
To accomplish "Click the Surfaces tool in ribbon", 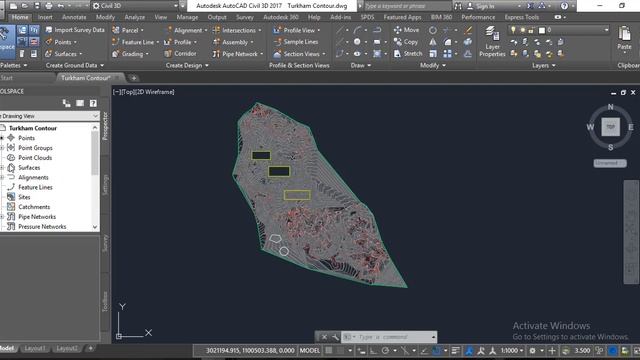I will click(63, 54).
